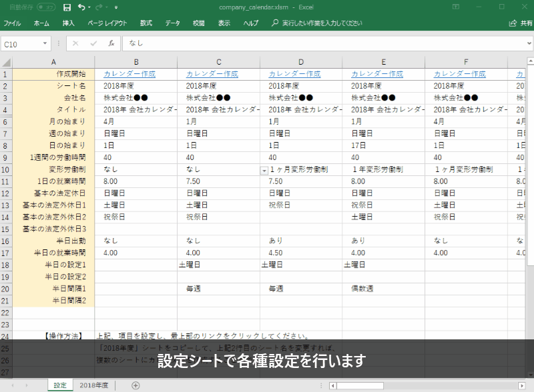Click the Enter checkmark icon in formula bar
This screenshot has width=534, height=392.
(93, 43)
